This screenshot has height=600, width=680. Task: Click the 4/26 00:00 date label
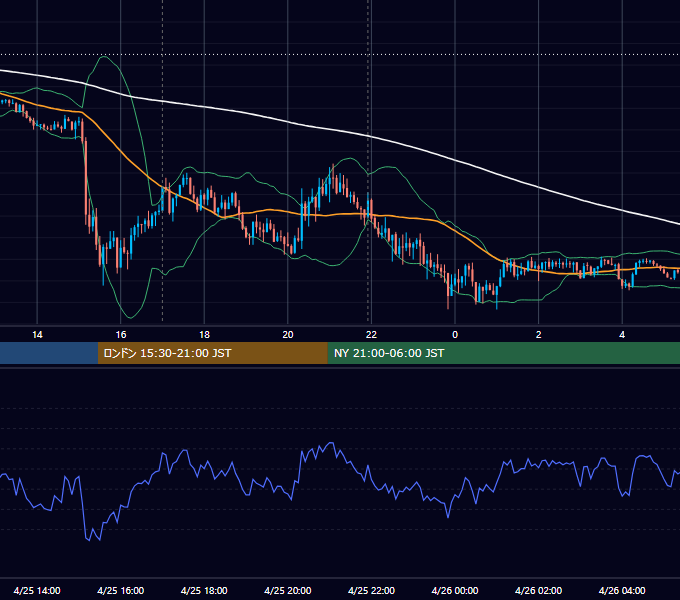tap(455, 590)
